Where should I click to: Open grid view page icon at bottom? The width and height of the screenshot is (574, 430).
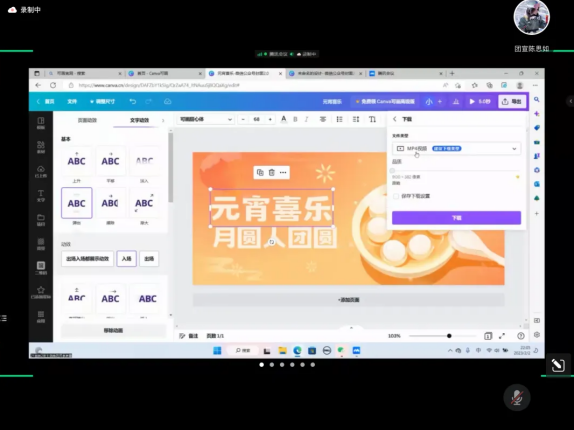[x=488, y=336]
